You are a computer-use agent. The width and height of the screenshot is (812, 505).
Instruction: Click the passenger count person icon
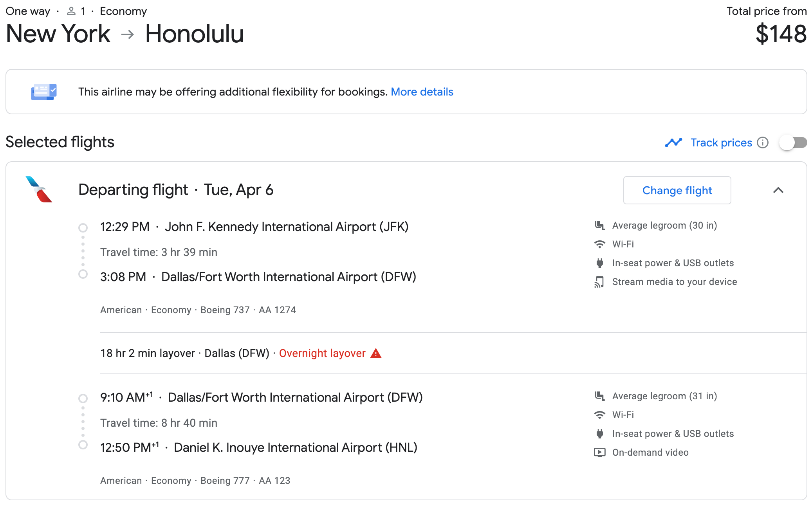tap(71, 11)
